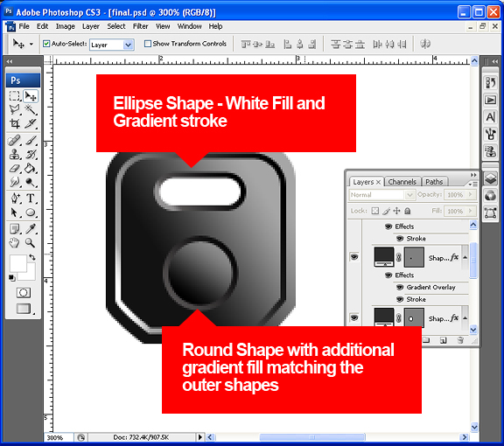The width and height of the screenshot is (504, 446).
Task: Enable Show Transform Controls checkbox
Action: click(148, 44)
